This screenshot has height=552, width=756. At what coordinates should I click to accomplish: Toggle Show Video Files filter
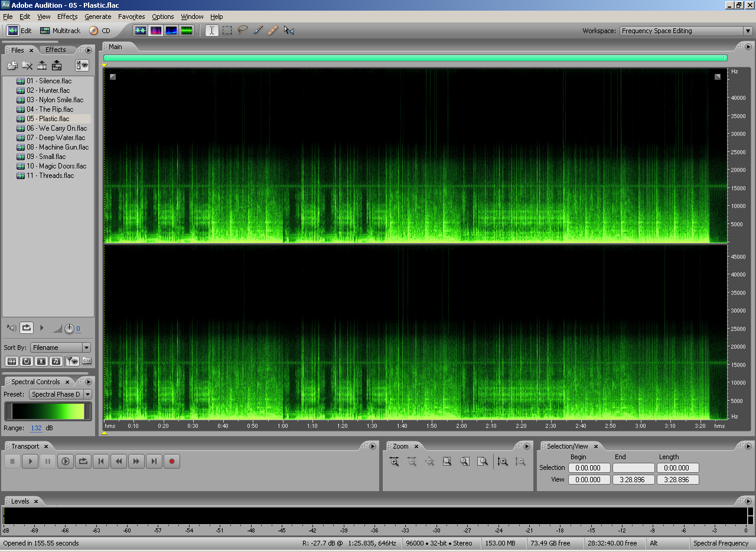coord(41,361)
